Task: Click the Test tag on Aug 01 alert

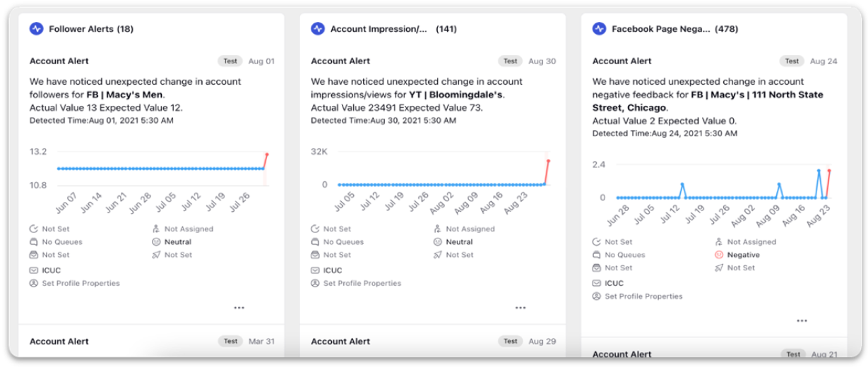Action: coord(229,61)
